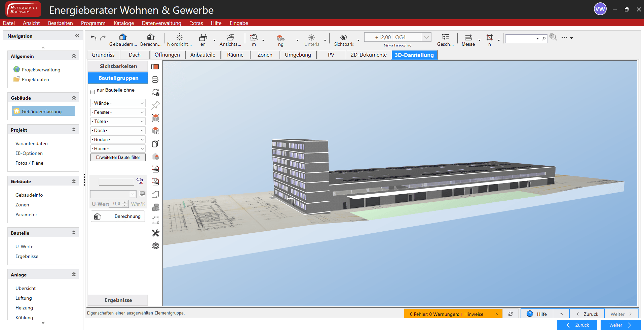
Task: Click the crossed wrench and screwdriver icon
Action: (155, 233)
